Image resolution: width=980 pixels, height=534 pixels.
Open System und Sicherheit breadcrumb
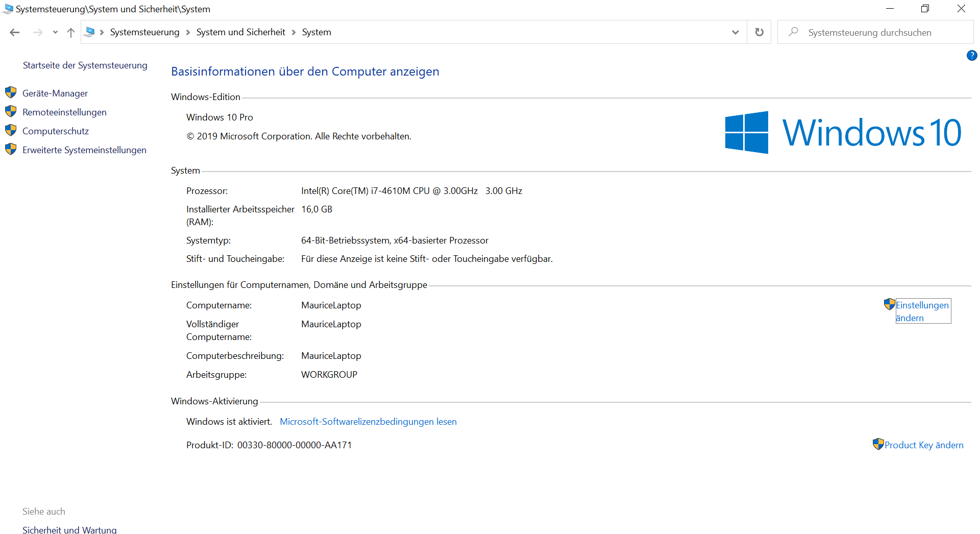(240, 32)
